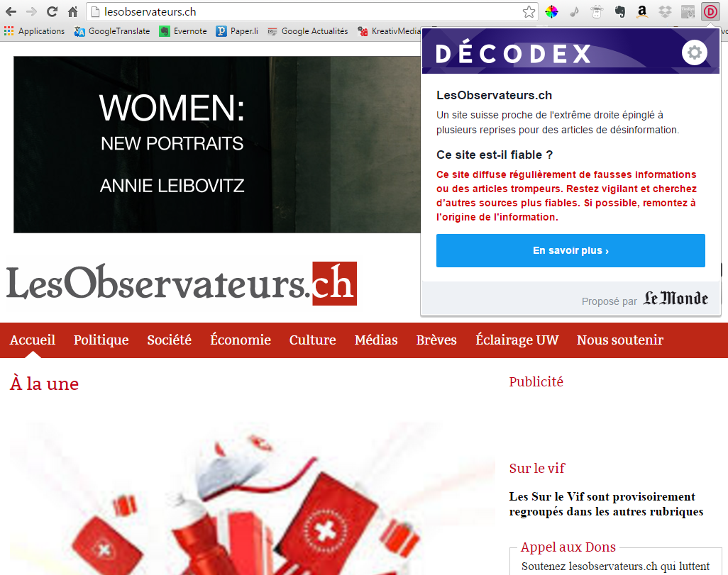728x575 pixels.
Task: Open the color wheel extension icon
Action: tap(551, 12)
